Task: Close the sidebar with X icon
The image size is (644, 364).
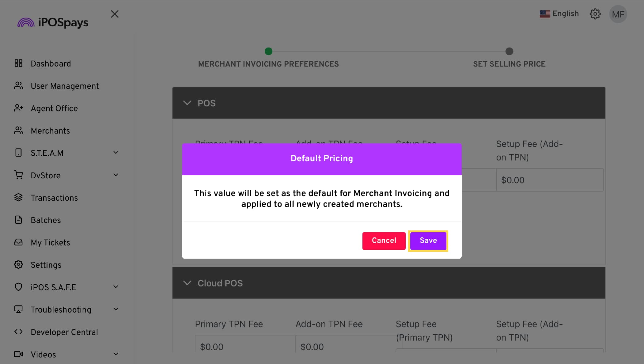Action: pos(115,14)
